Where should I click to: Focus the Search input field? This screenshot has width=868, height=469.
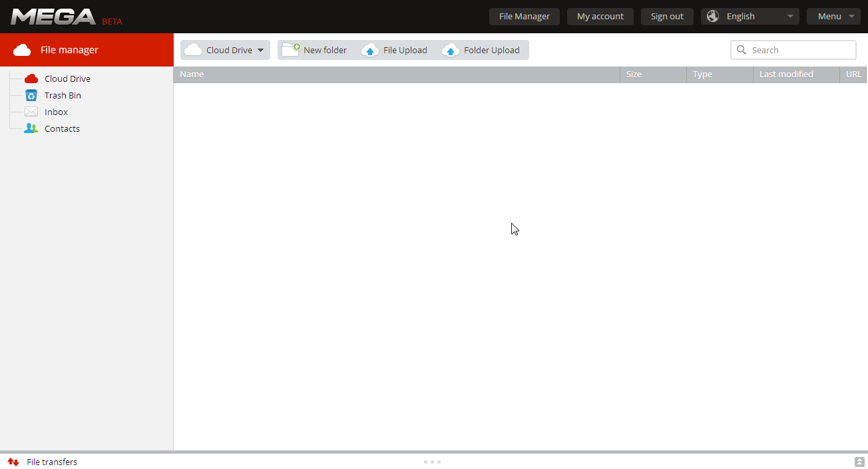800,50
